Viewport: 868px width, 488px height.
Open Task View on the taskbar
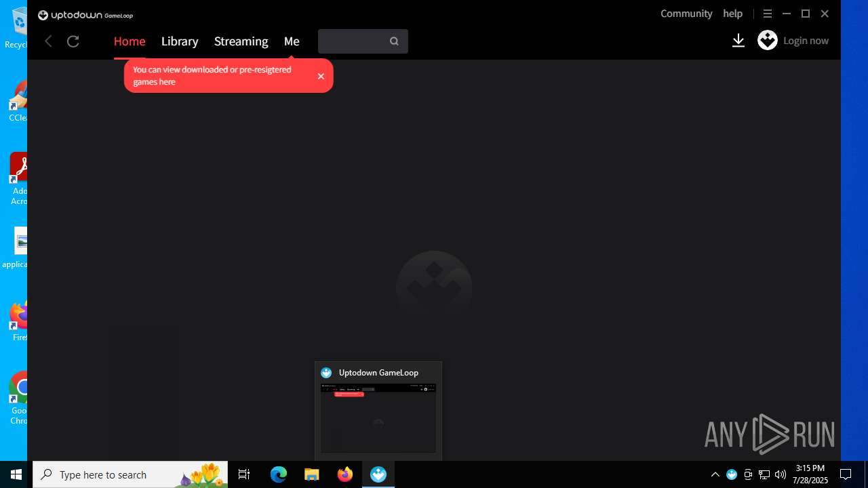pos(244,474)
